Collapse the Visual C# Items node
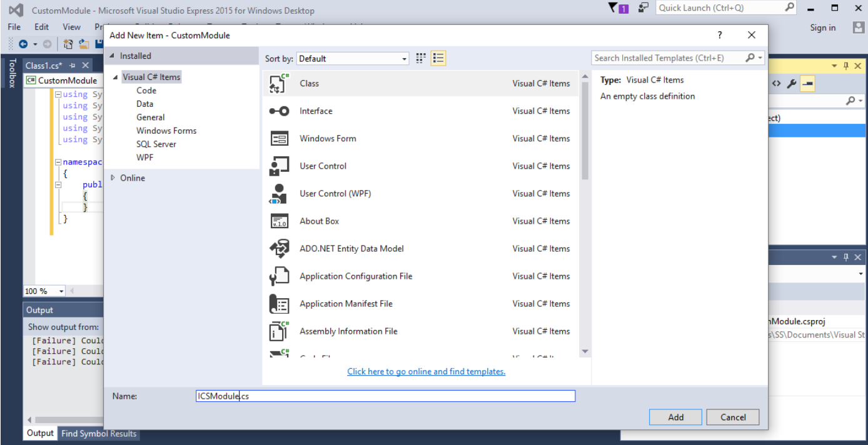Screen dimensions: 868x445 point(116,77)
